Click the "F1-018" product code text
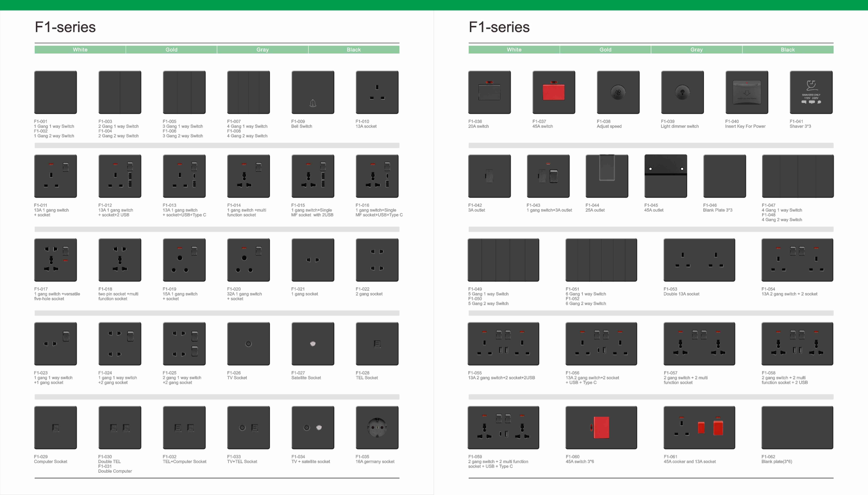The height and width of the screenshot is (495, 868). click(105, 289)
